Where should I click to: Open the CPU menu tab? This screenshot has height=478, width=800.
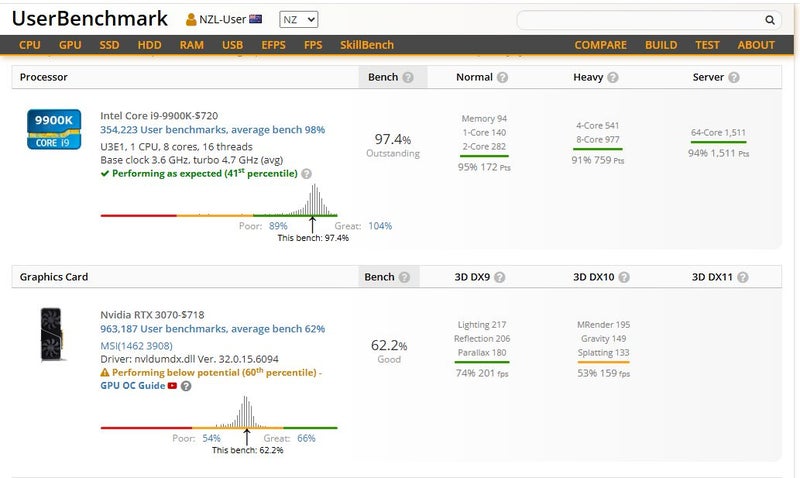[x=30, y=45]
